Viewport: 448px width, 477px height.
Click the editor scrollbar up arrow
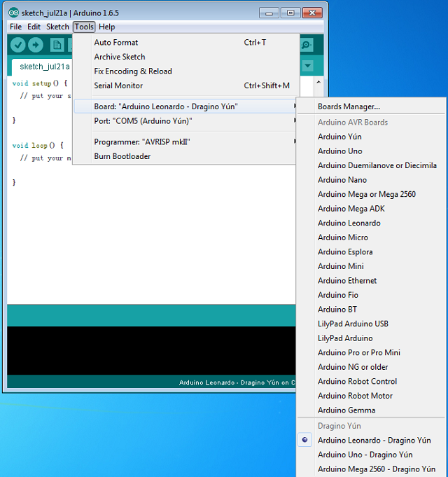click(318, 82)
